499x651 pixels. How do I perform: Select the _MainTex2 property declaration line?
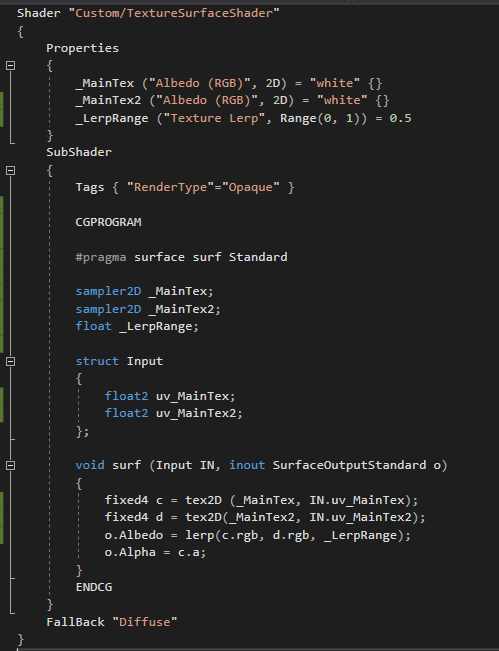click(232, 100)
